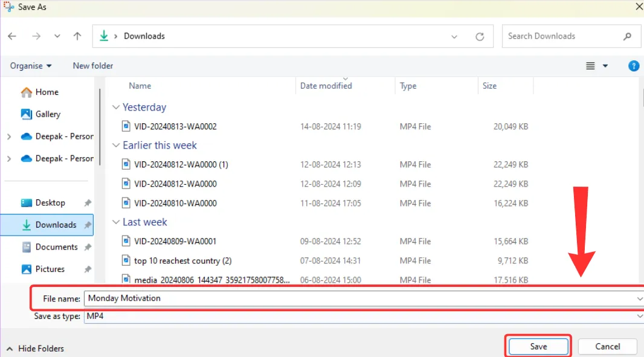Screen dimensions: 644x357
Task: Refresh the Downloads folder view
Action: (480, 37)
